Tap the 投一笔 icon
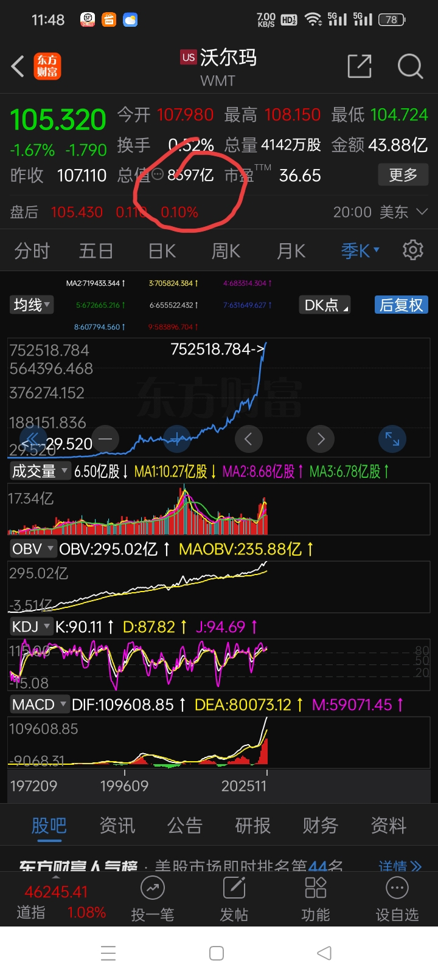The height and width of the screenshot is (980, 438). pyautogui.click(x=153, y=889)
